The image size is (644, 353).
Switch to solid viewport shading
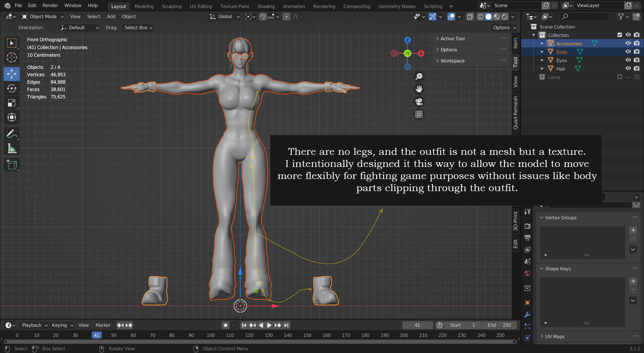click(489, 16)
